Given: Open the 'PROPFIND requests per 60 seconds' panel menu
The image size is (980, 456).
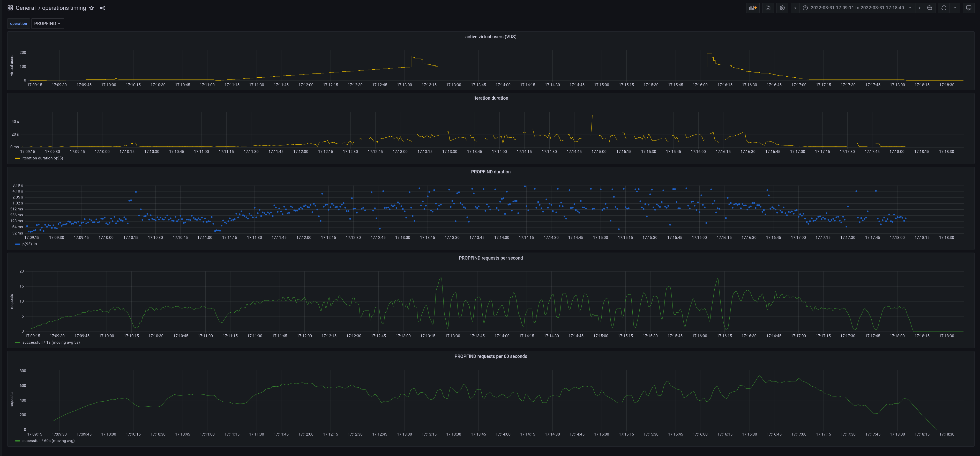Looking at the screenshot, I should tap(490, 356).
